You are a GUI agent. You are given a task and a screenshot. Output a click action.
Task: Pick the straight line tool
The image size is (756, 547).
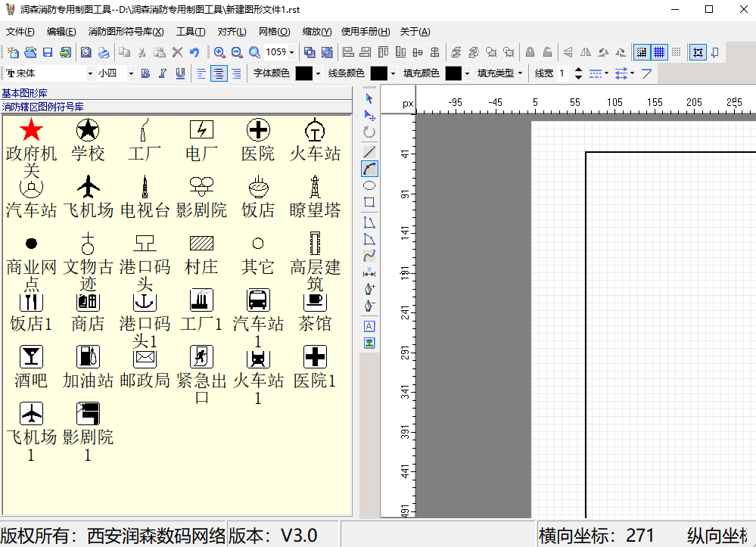click(x=369, y=152)
